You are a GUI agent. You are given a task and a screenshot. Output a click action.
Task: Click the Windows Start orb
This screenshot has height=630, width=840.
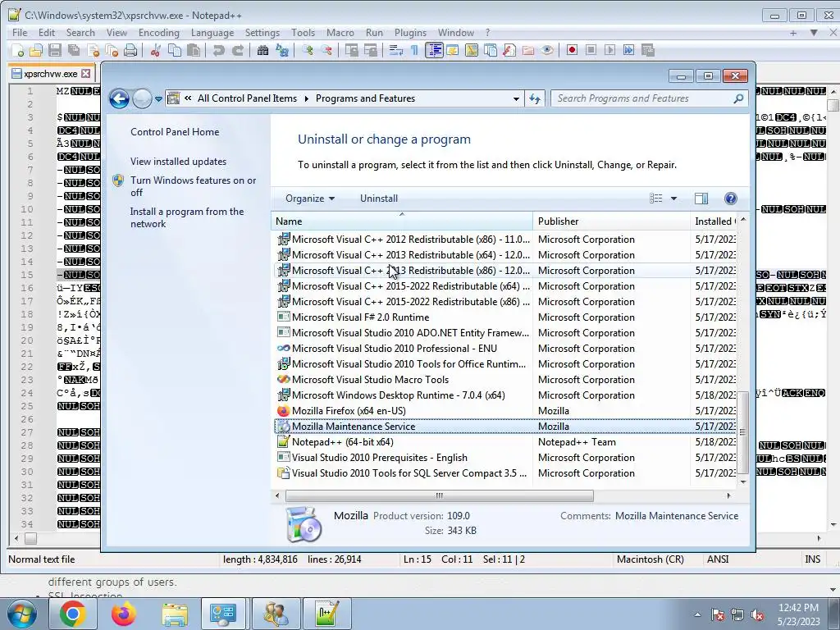(x=22, y=614)
